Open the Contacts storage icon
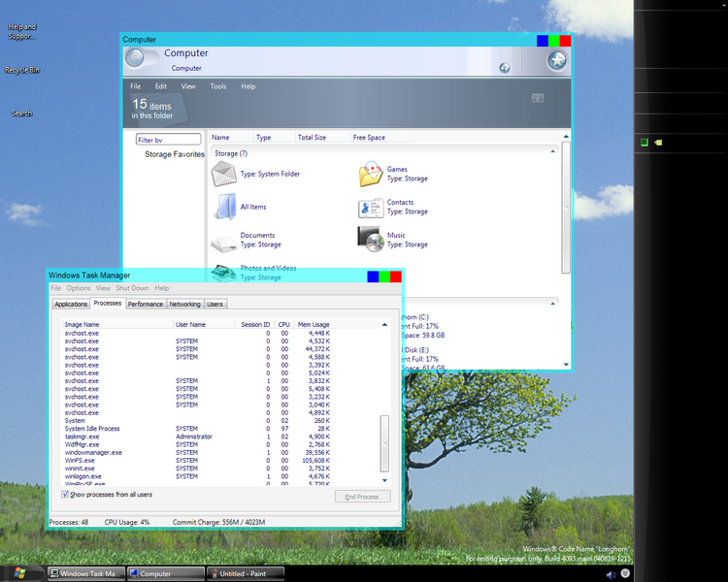 pos(371,208)
